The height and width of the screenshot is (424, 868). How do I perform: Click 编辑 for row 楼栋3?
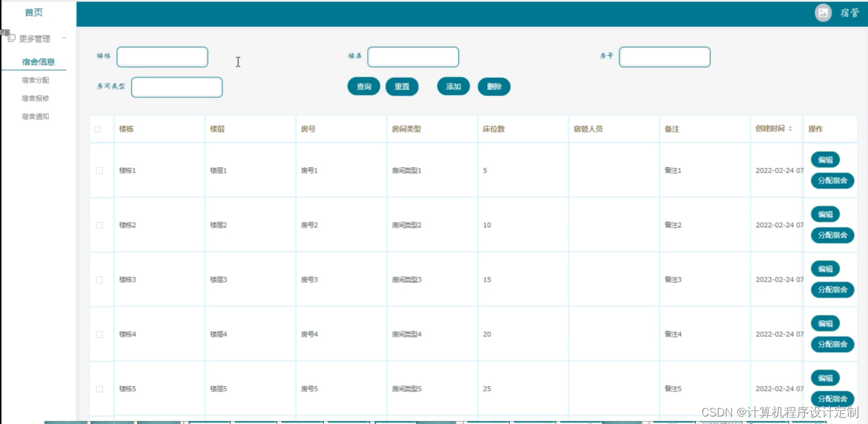tap(825, 269)
